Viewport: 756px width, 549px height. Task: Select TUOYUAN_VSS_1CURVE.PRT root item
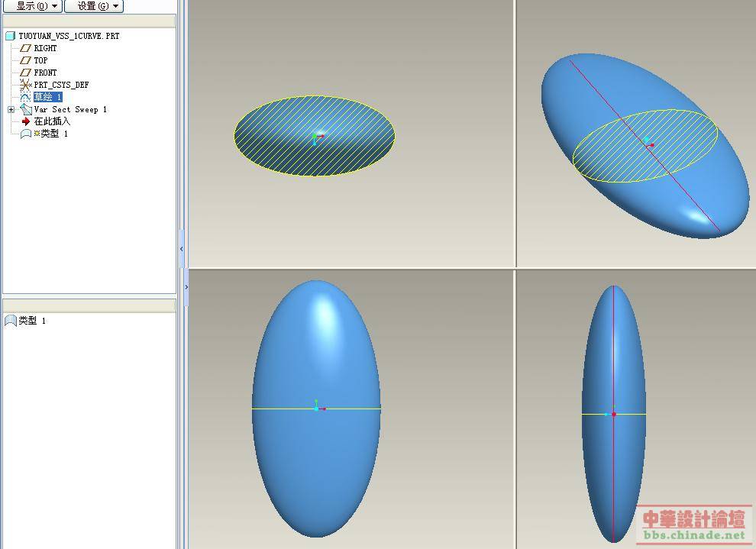click(69, 36)
